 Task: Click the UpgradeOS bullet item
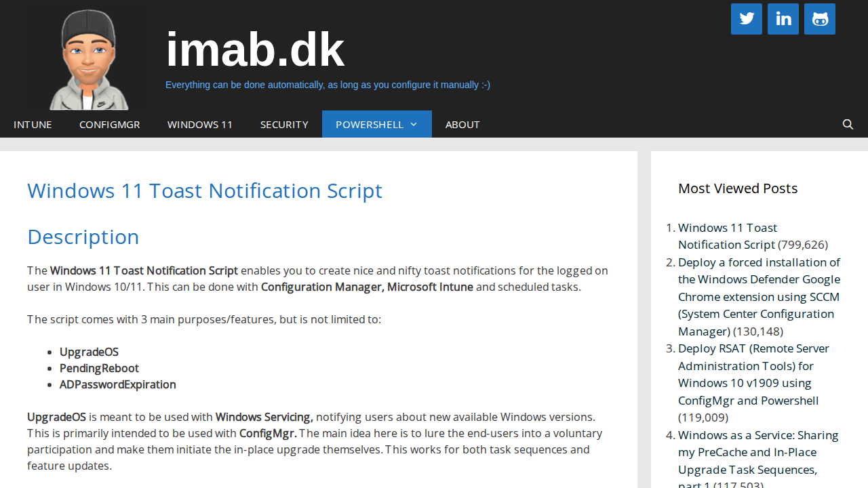(x=89, y=352)
